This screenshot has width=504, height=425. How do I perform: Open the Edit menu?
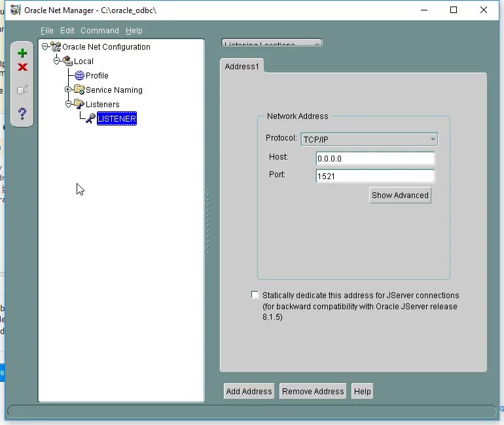pos(67,31)
